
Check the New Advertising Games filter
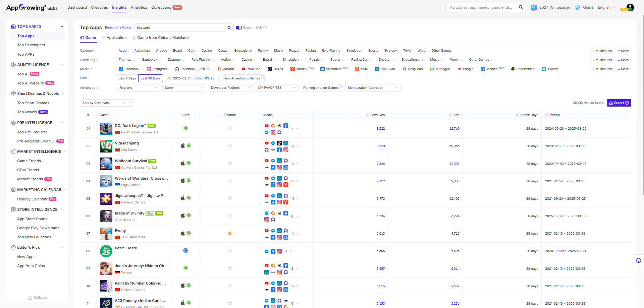tap(243, 78)
